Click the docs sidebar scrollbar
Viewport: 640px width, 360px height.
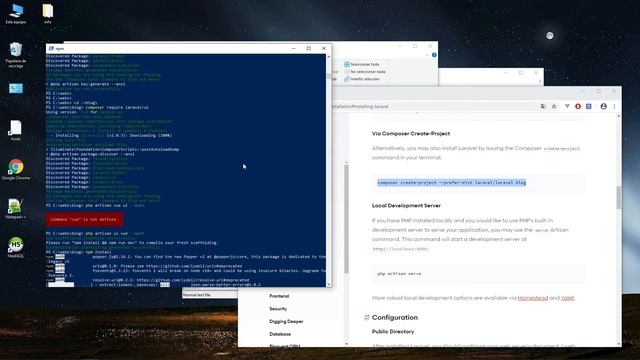tap(347, 218)
